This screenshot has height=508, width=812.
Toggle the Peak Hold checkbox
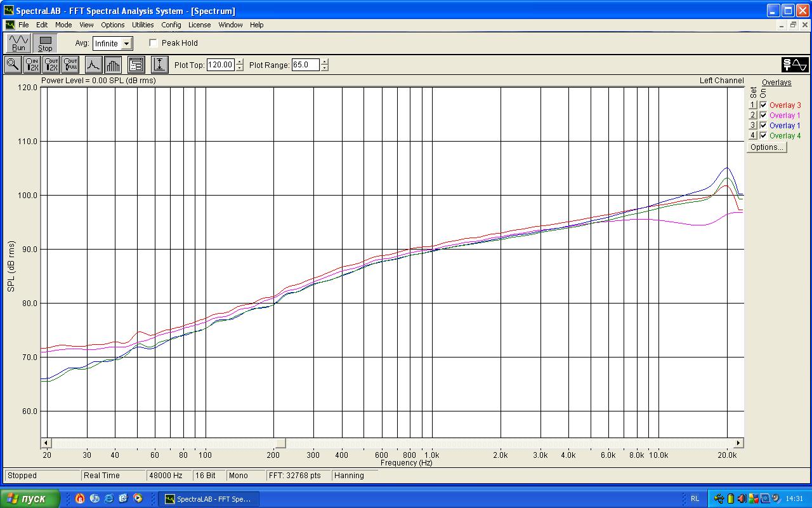pos(154,43)
